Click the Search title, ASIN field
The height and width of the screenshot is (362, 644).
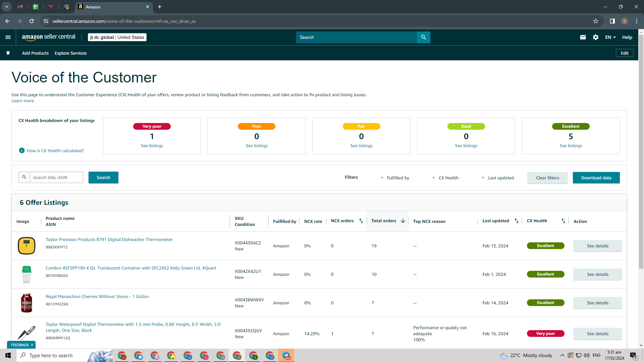(x=56, y=177)
